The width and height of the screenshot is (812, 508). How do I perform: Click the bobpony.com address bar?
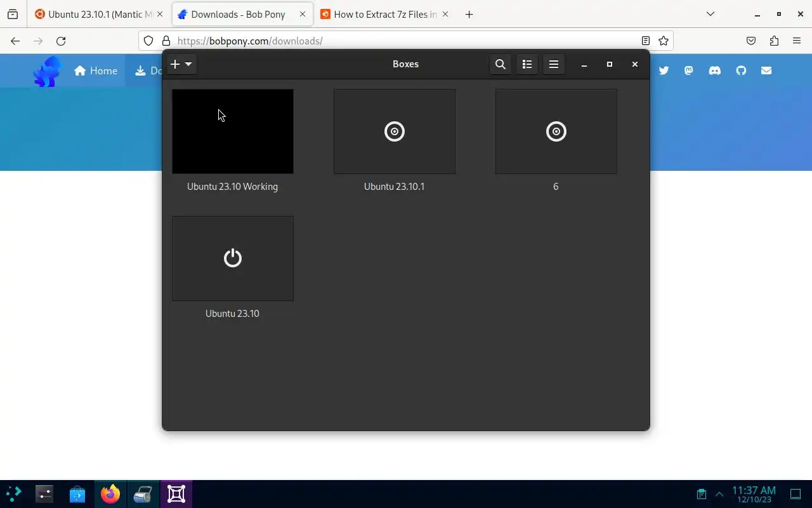tap(406, 41)
